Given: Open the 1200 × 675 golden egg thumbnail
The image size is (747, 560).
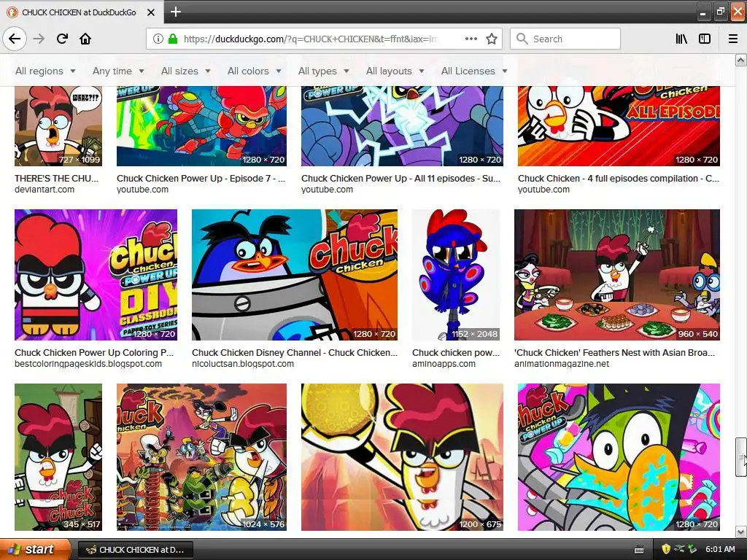Looking at the screenshot, I should [x=402, y=457].
